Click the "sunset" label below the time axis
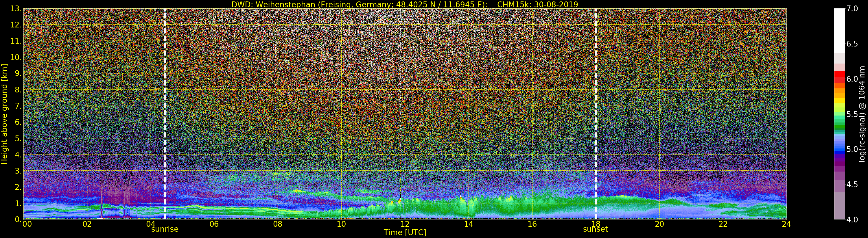 tap(596, 229)
